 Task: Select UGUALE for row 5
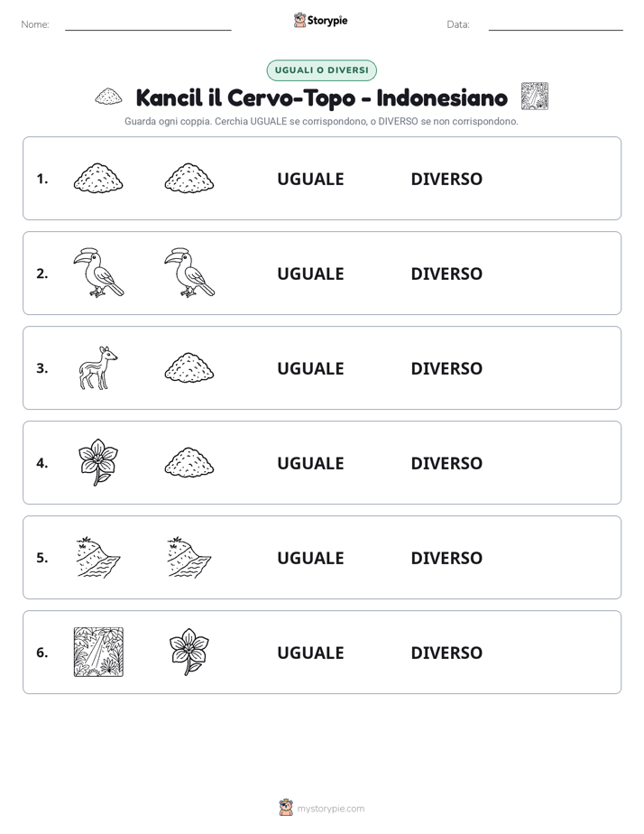point(310,558)
